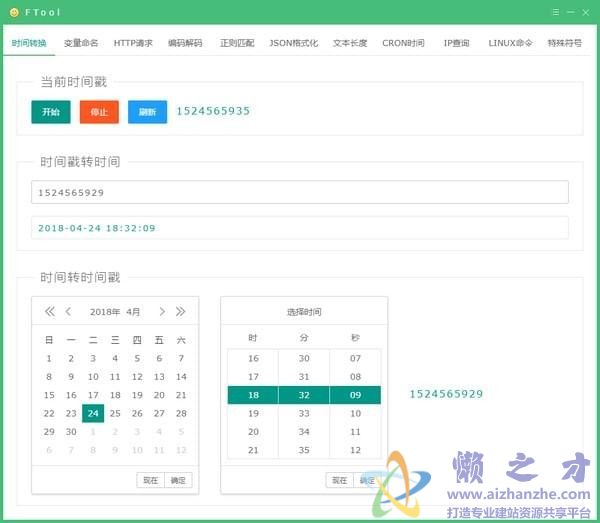Select highlighted second 09 in time picker
The height and width of the screenshot is (523, 600).
point(355,395)
